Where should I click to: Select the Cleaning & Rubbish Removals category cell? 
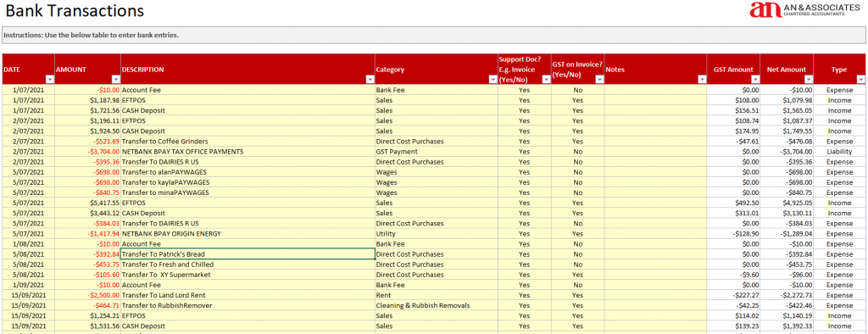(x=437, y=305)
